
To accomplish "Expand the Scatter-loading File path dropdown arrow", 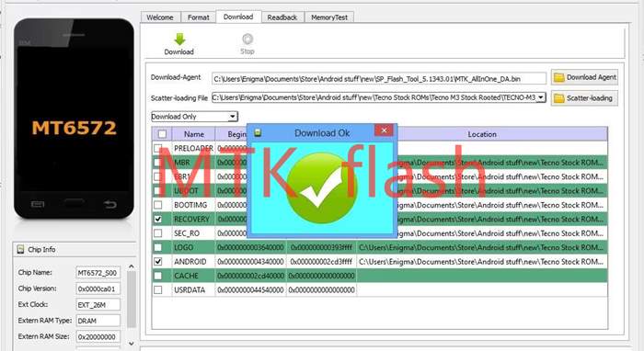I will (541, 97).
